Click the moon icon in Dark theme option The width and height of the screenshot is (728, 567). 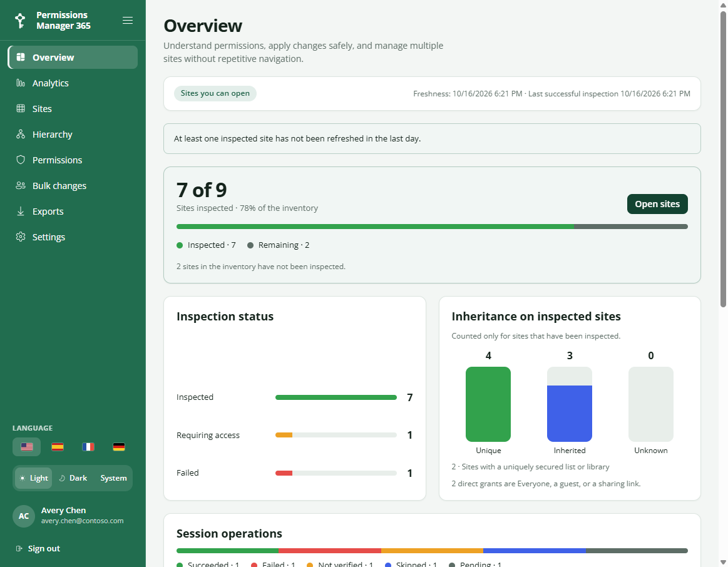(x=62, y=478)
